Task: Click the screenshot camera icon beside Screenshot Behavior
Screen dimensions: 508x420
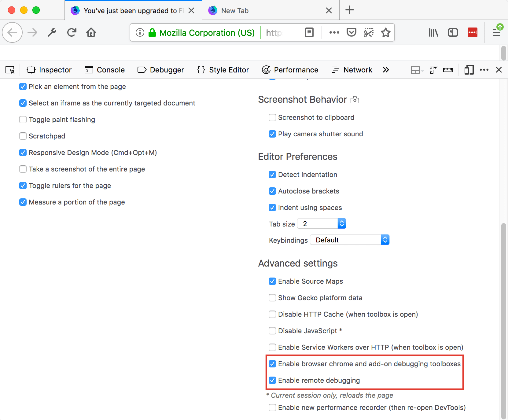Action: (x=355, y=99)
